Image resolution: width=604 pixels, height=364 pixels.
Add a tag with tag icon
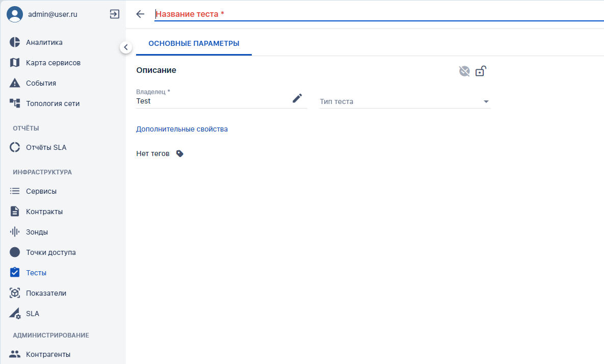[179, 153]
